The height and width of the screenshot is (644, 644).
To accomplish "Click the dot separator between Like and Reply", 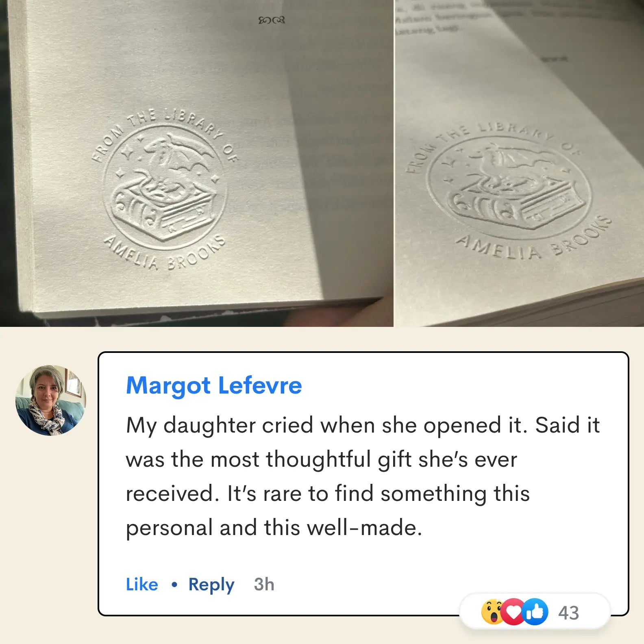I will [174, 585].
